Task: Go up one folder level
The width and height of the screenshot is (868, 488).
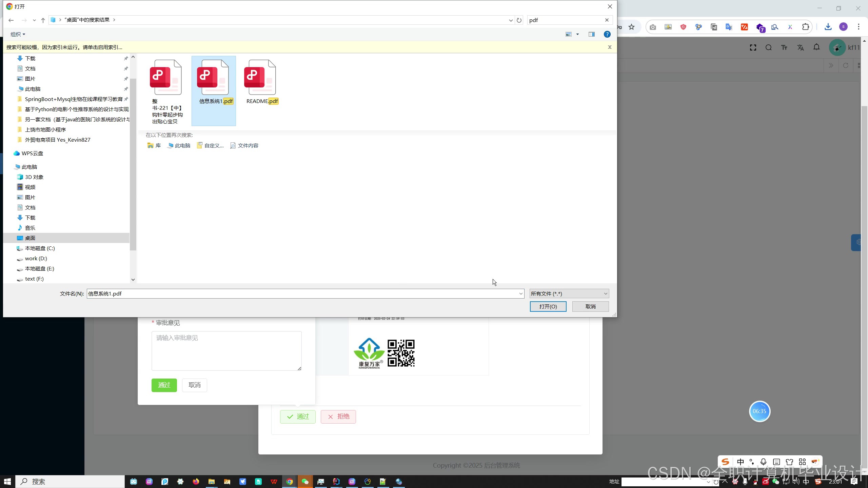Action: [x=43, y=20]
